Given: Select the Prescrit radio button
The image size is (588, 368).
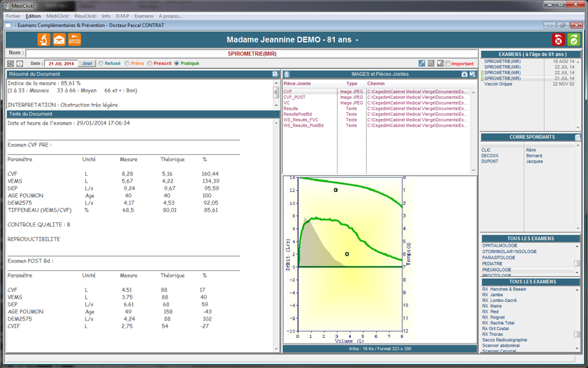Looking at the screenshot, I should coord(150,64).
